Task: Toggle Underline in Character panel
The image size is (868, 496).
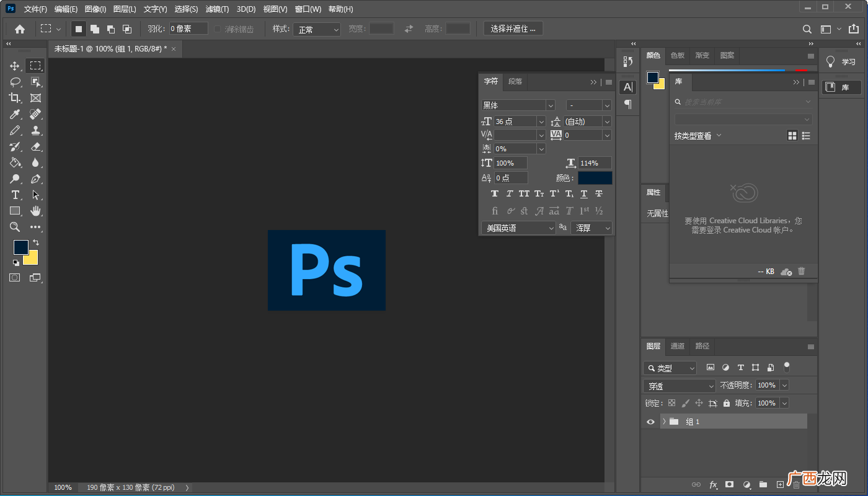Action: (584, 193)
